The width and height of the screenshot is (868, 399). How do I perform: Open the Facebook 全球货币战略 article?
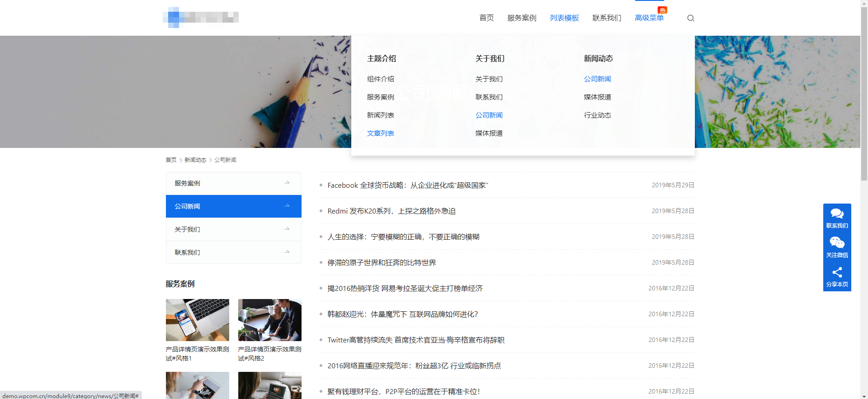tap(408, 185)
